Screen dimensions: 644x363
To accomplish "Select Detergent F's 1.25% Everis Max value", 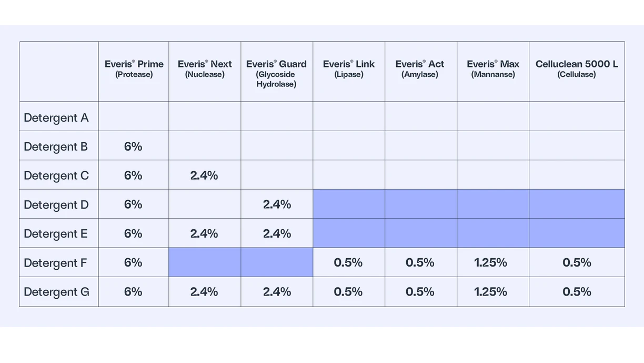I will (x=490, y=262).
